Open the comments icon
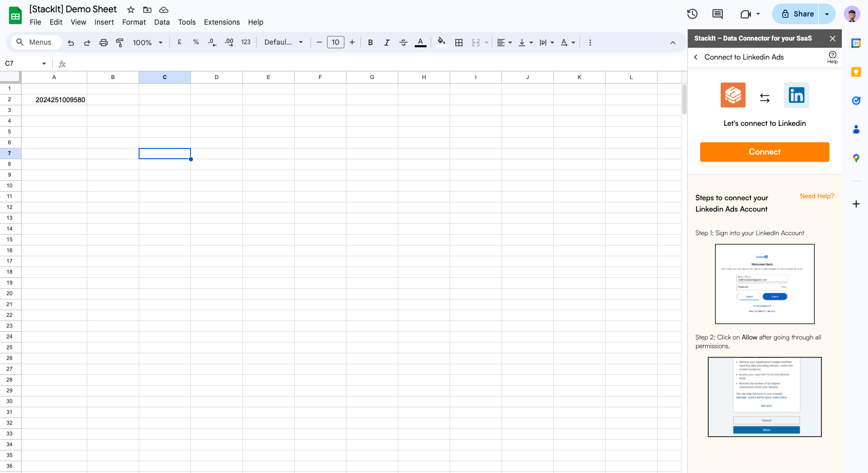 click(x=718, y=14)
